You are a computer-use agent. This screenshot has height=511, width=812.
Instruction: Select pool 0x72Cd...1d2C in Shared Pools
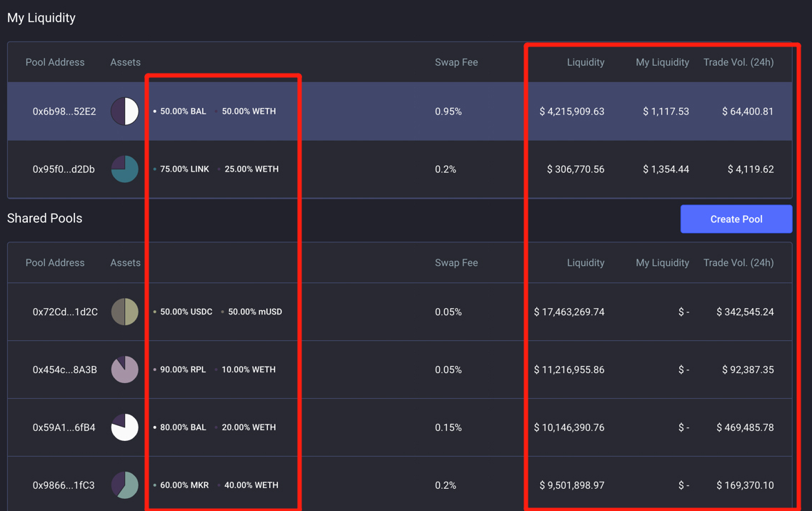[65, 312]
